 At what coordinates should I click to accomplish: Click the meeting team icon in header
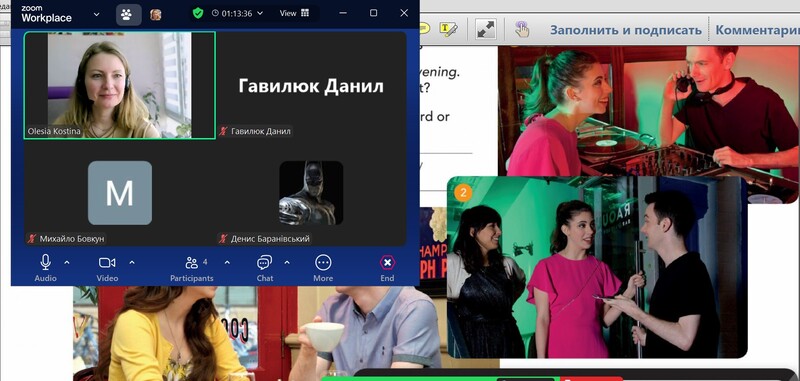[x=126, y=14]
